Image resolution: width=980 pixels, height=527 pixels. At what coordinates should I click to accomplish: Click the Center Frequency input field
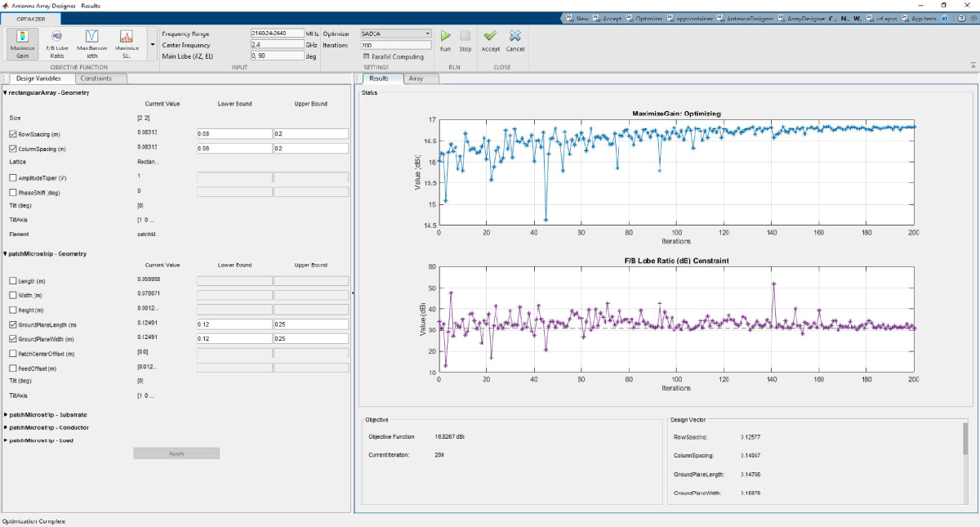pyautogui.click(x=277, y=45)
